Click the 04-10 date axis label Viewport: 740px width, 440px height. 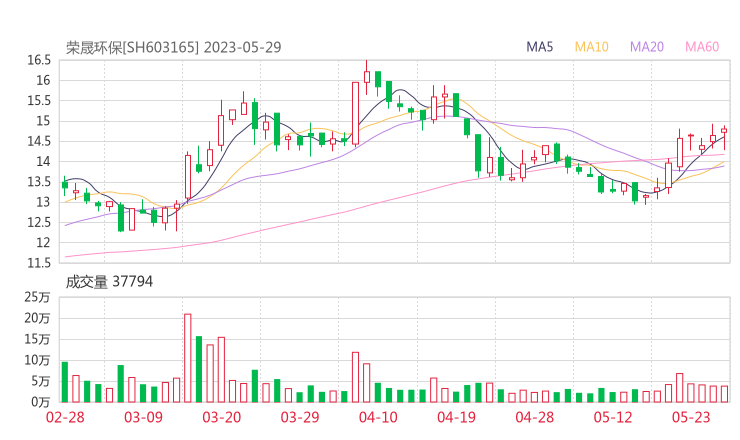[378, 417]
